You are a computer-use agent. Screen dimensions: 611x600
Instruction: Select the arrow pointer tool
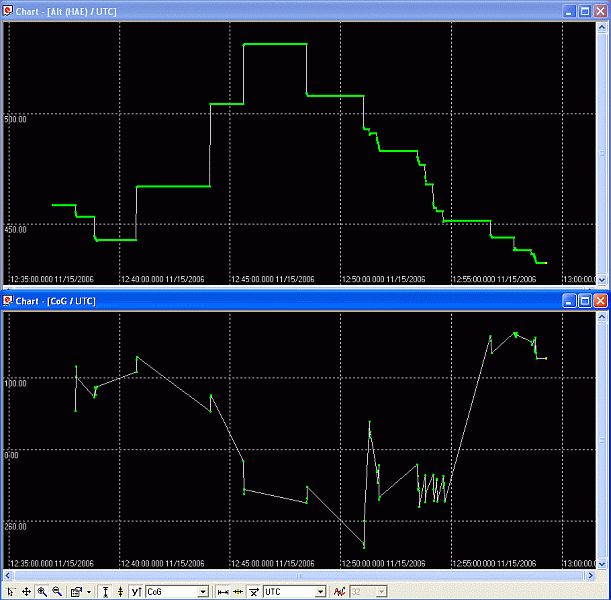click(x=11, y=591)
